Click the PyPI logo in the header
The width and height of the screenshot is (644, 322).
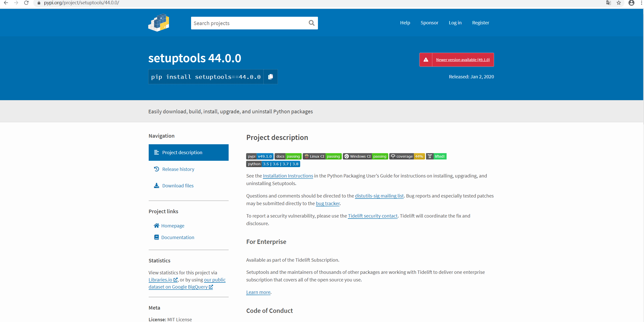pos(159,23)
